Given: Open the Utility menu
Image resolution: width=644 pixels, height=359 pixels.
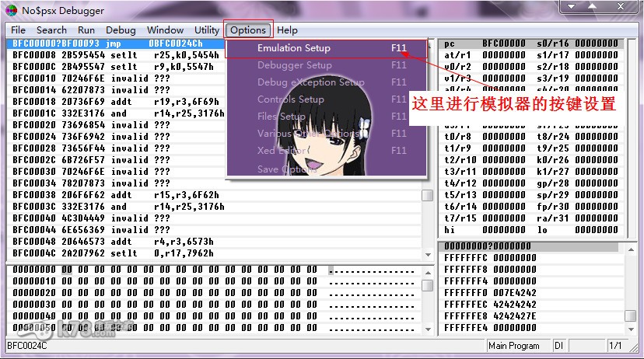Looking at the screenshot, I should point(207,30).
